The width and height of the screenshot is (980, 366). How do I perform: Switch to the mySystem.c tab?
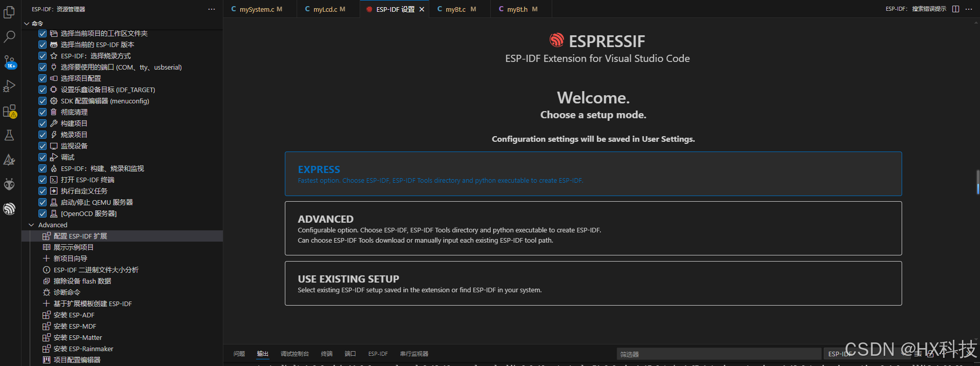pyautogui.click(x=260, y=9)
